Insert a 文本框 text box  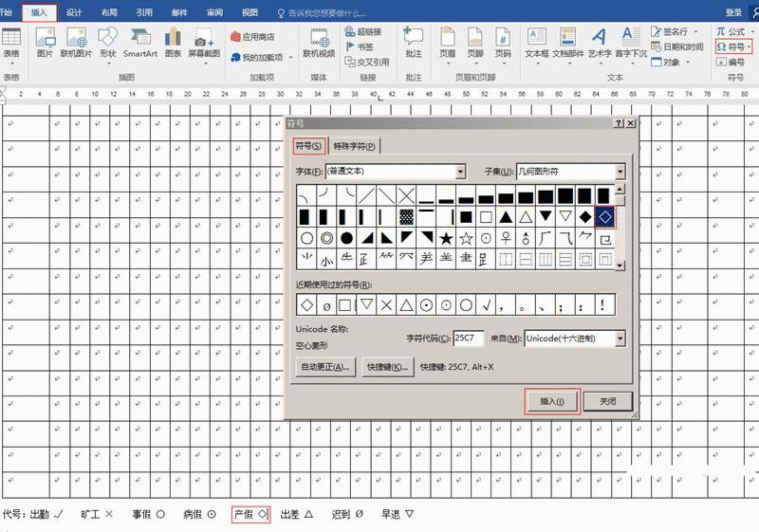pyautogui.click(x=537, y=45)
